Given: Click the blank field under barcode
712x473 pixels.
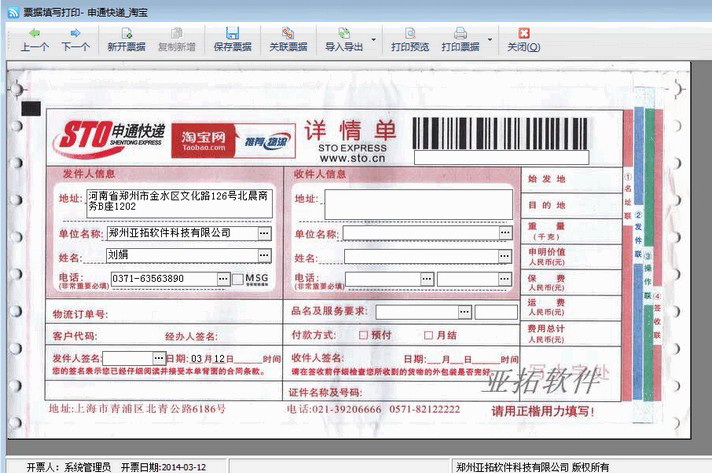Looking at the screenshot, I should (502, 158).
